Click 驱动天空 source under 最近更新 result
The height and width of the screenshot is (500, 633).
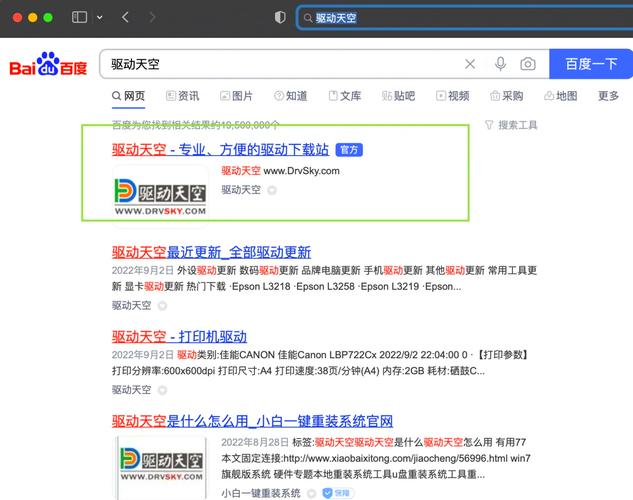[131, 305]
